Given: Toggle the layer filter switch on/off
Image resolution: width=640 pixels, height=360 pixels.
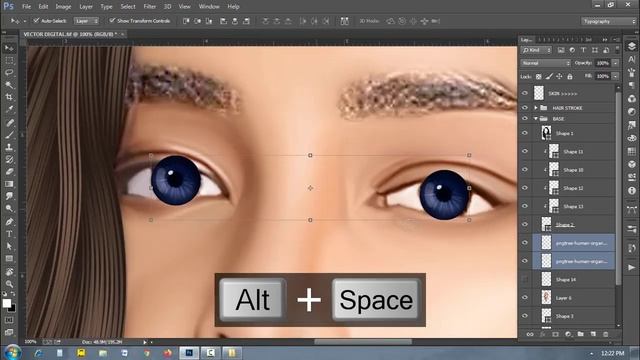Looking at the screenshot, I should click(617, 50).
